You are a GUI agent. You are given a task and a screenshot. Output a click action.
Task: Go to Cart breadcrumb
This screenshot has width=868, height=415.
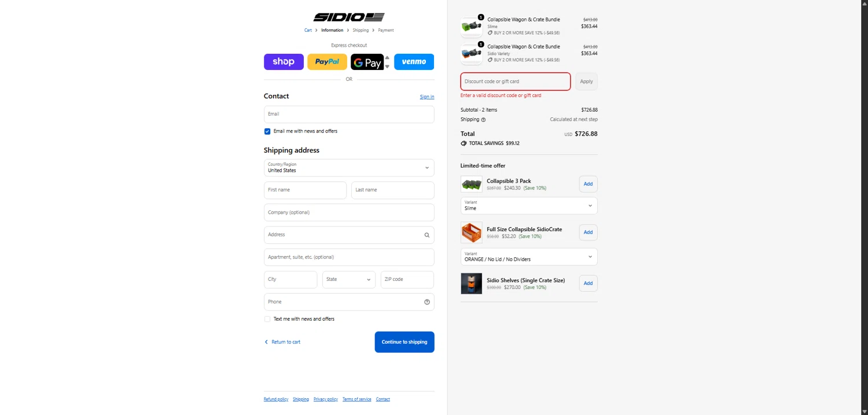[308, 30]
